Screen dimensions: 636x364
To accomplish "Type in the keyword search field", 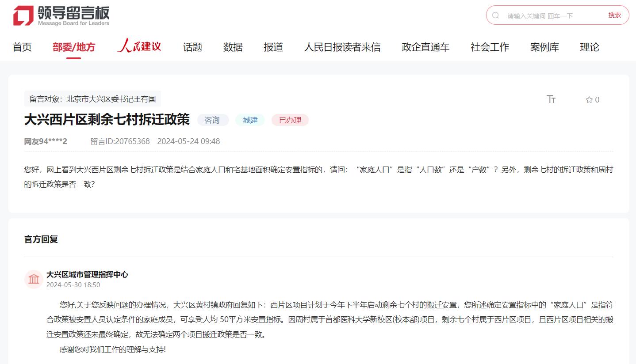I will point(553,15).
